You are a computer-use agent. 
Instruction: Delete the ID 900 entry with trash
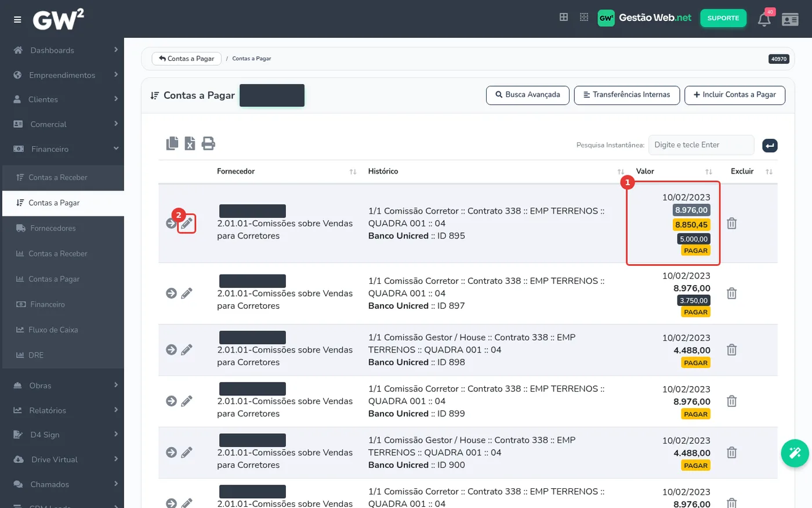[x=732, y=453]
